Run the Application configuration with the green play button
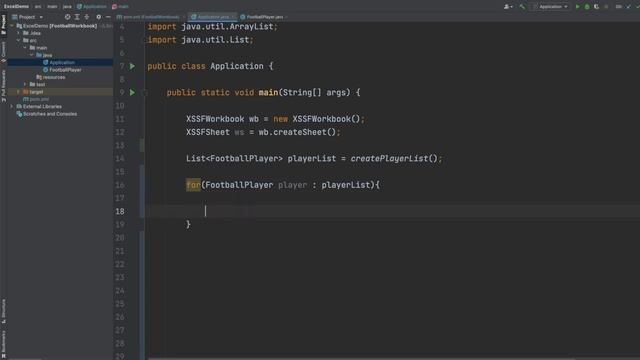640x360 pixels. (577, 7)
